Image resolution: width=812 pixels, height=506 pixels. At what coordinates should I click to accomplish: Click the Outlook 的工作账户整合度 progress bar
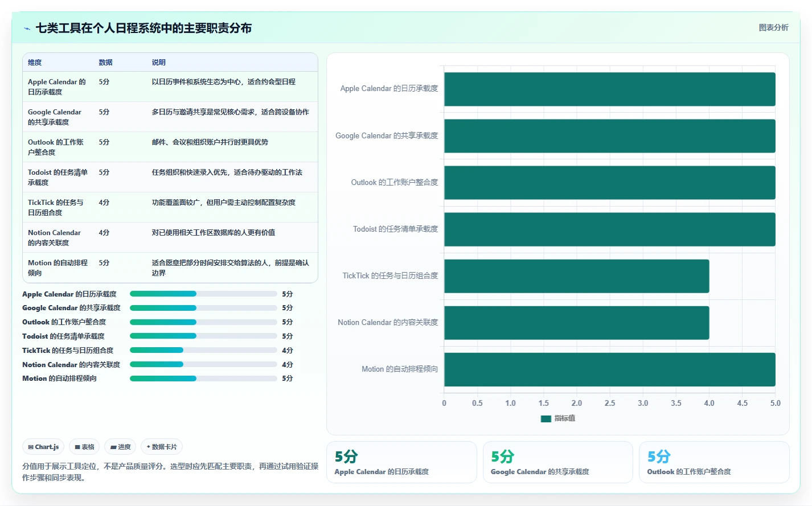point(203,322)
